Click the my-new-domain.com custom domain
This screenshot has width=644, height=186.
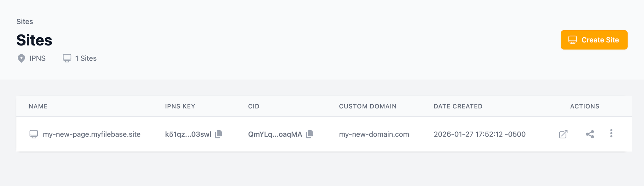[x=374, y=134]
